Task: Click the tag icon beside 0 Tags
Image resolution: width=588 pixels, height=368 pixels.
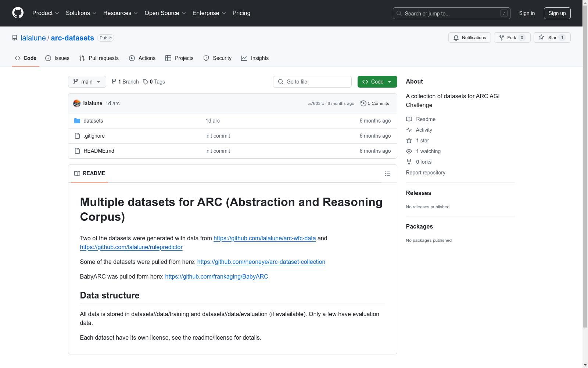Action: (x=146, y=82)
